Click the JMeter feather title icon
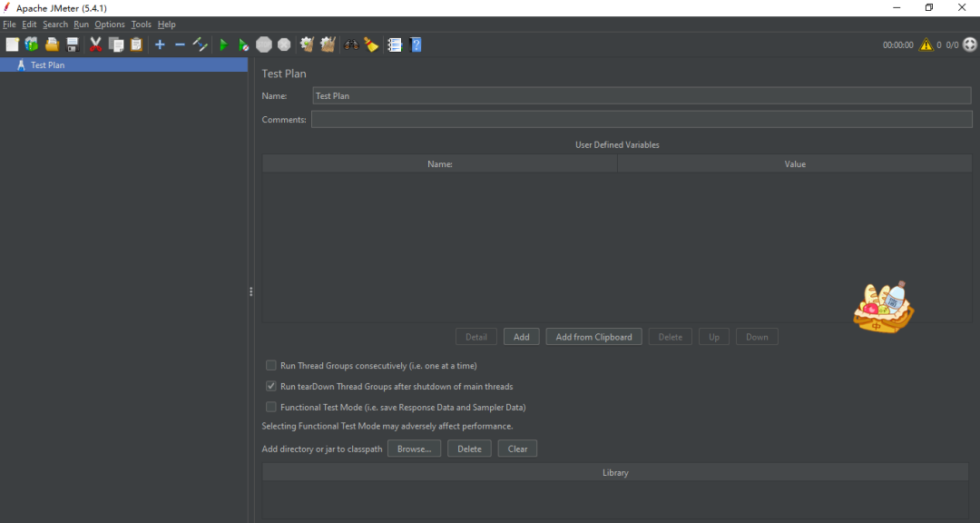 pyautogui.click(x=7, y=7)
